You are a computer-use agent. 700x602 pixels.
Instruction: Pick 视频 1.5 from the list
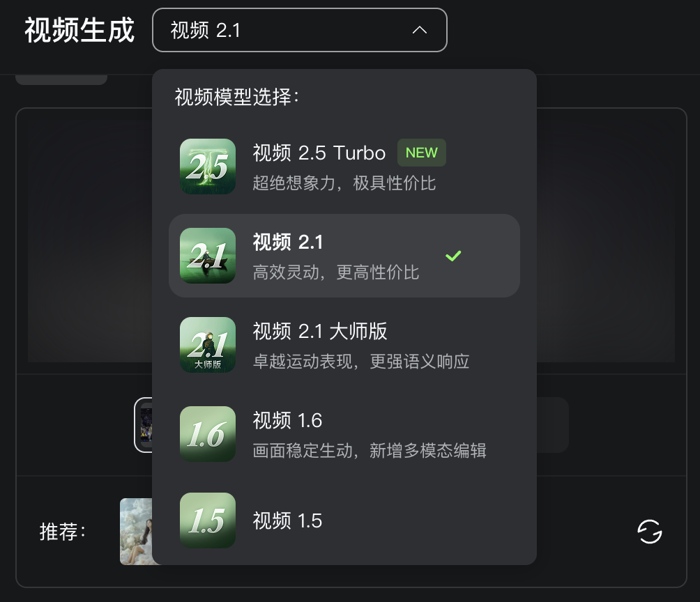287,520
